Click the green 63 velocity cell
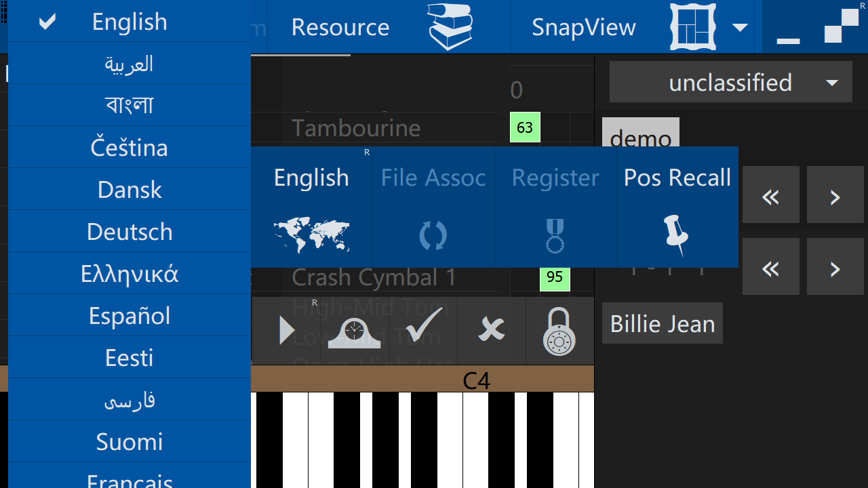The image size is (868, 488). [x=525, y=127]
